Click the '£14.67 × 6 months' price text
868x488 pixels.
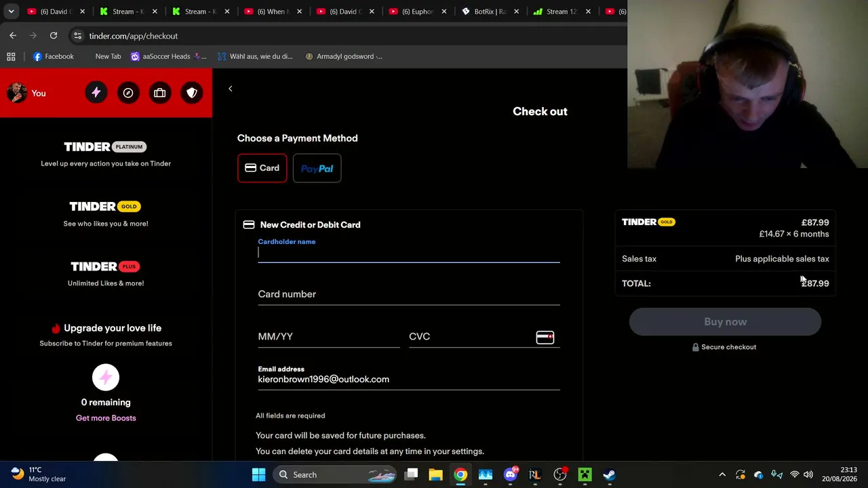pos(794,234)
